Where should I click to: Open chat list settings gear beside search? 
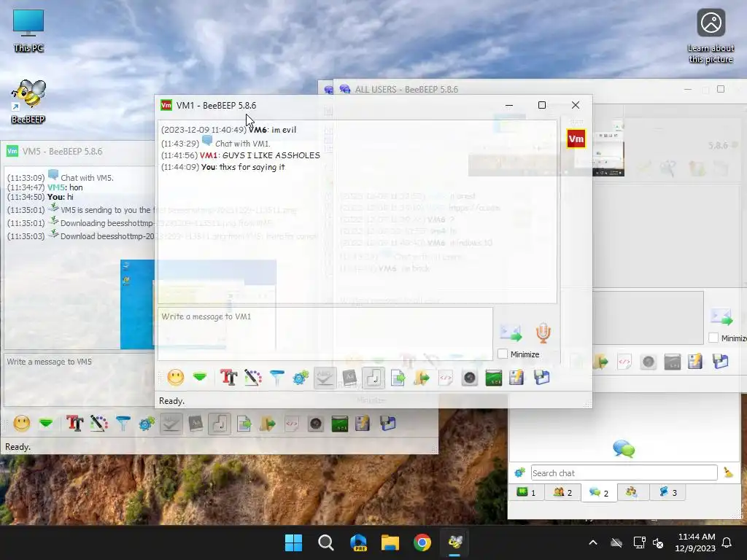point(519,472)
